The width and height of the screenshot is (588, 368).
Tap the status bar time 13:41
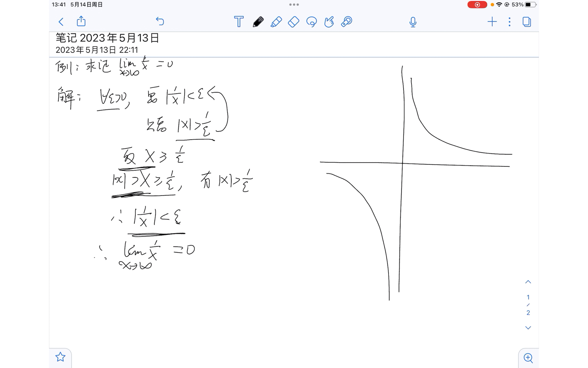[59, 5]
